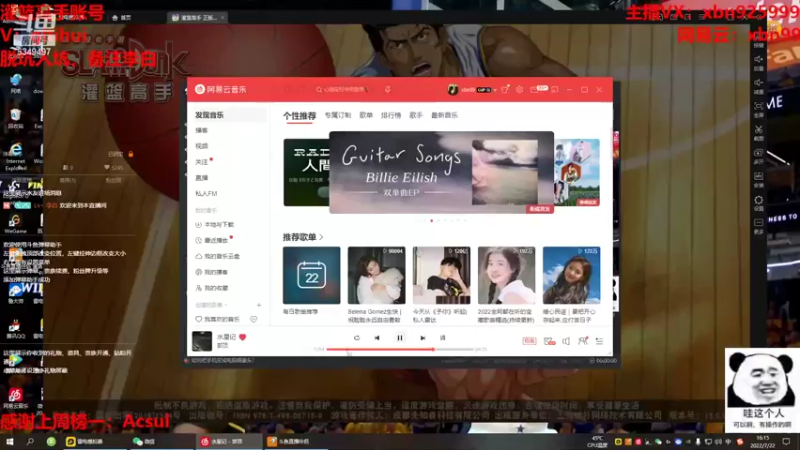Image resolution: width=800 pixels, height=450 pixels.
Task: Open the settings gear in title bar
Action: 519,89
